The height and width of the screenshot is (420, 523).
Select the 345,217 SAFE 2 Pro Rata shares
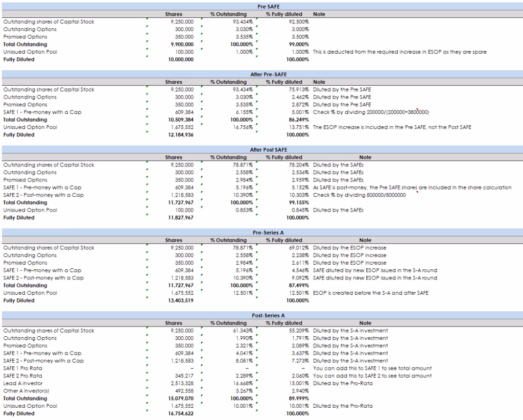[x=184, y=376]
